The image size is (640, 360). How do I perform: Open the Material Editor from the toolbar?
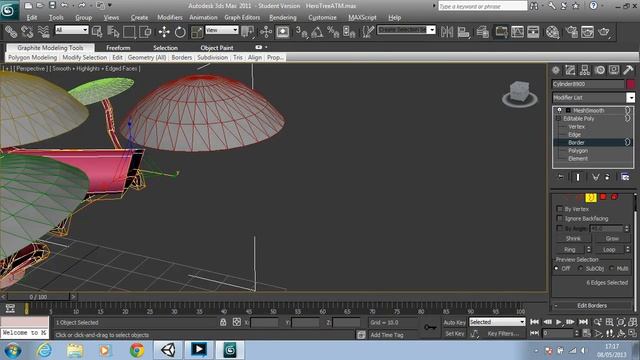[x=552, y=31]
